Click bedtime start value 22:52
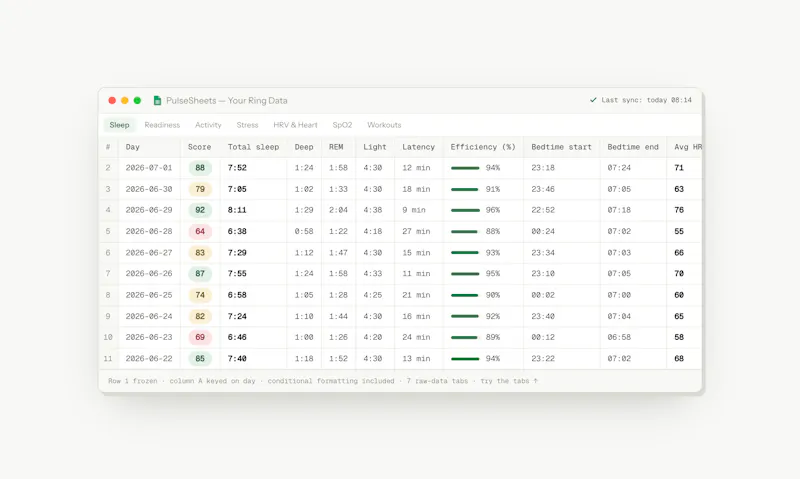 pos(543,210)
